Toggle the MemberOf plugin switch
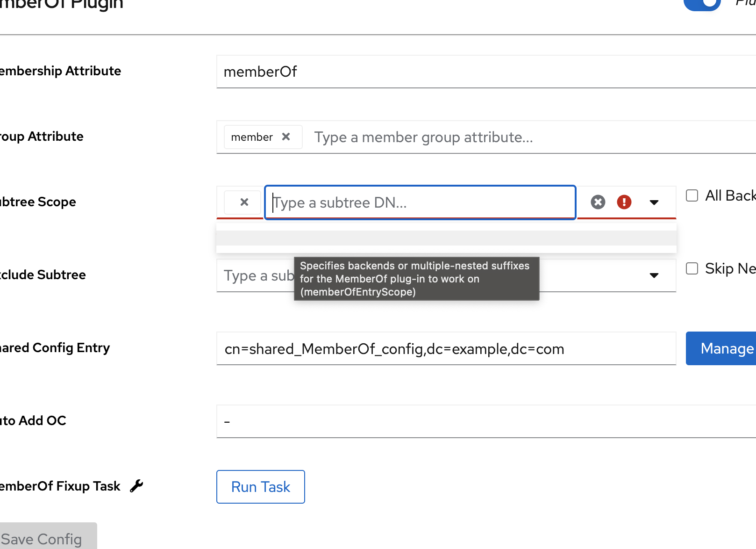The height and width of the screenshot is (549, 756). pos(702,4)
